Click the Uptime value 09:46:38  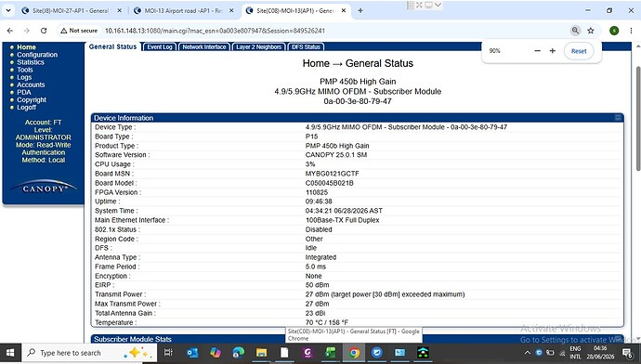(319, 201)
